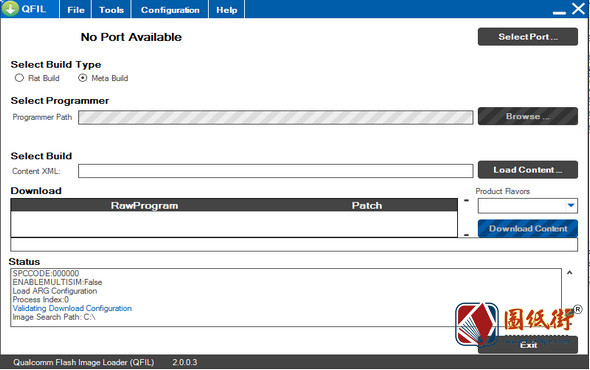Click the Content XML input field

point(275,171)
